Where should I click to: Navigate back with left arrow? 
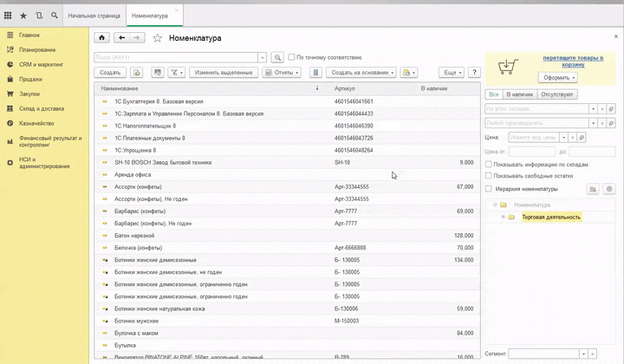(x=122, y=38)
